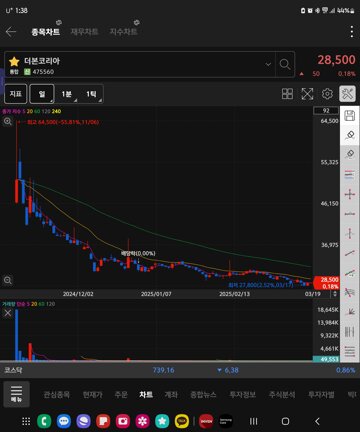This screenshot has width=360, height=432.
Task: Tap the 지표 indicator button
Action: click(x=16, y=94)
